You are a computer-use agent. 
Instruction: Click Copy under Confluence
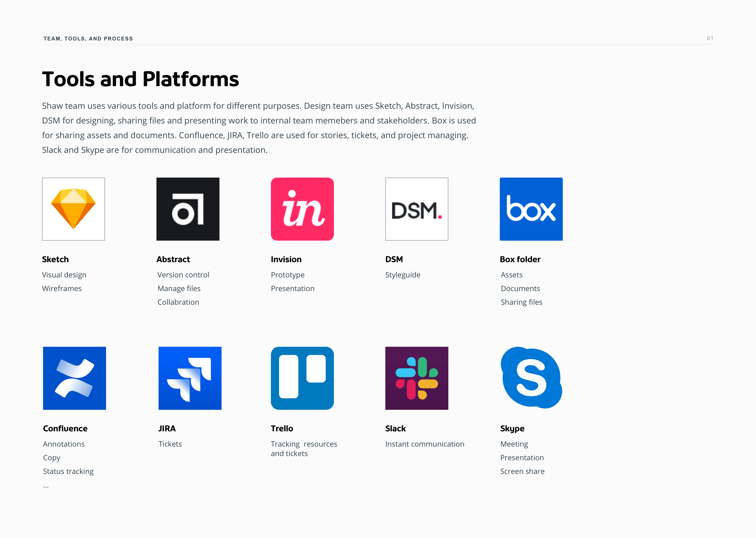pos(52,458)
